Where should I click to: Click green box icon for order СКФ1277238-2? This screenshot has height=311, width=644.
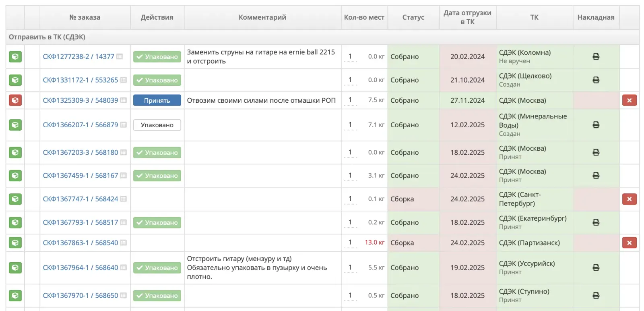[x=15, y=57]
